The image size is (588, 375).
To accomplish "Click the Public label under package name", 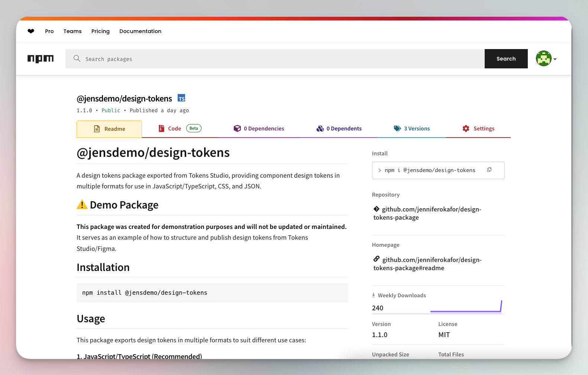I will (x=111, y=110).
